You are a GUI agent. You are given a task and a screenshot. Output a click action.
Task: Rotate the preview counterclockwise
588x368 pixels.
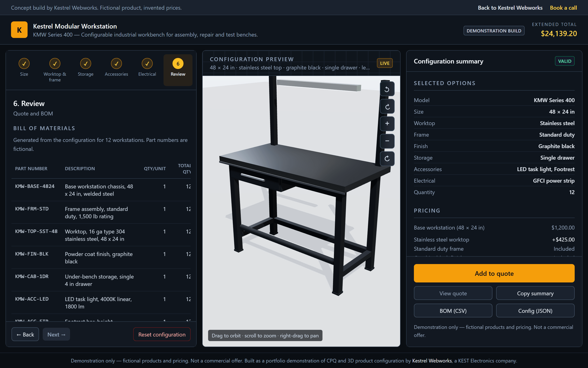387,89
